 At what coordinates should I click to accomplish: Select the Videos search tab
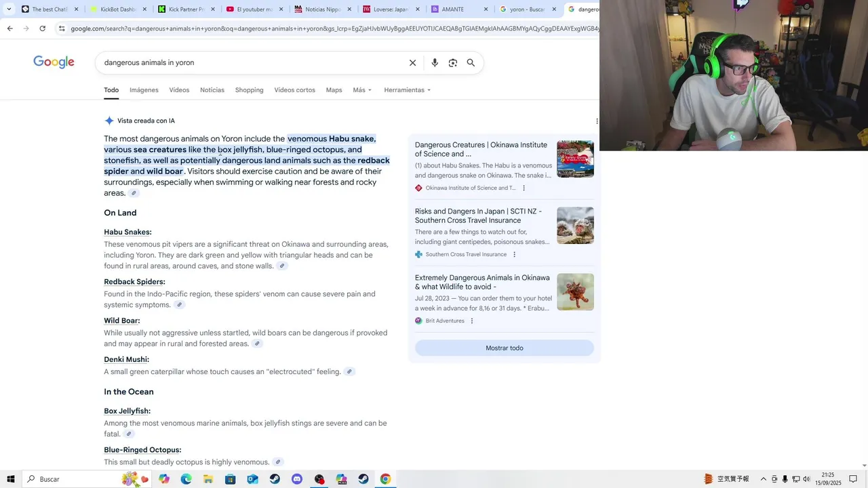click(x=179, y=90)
